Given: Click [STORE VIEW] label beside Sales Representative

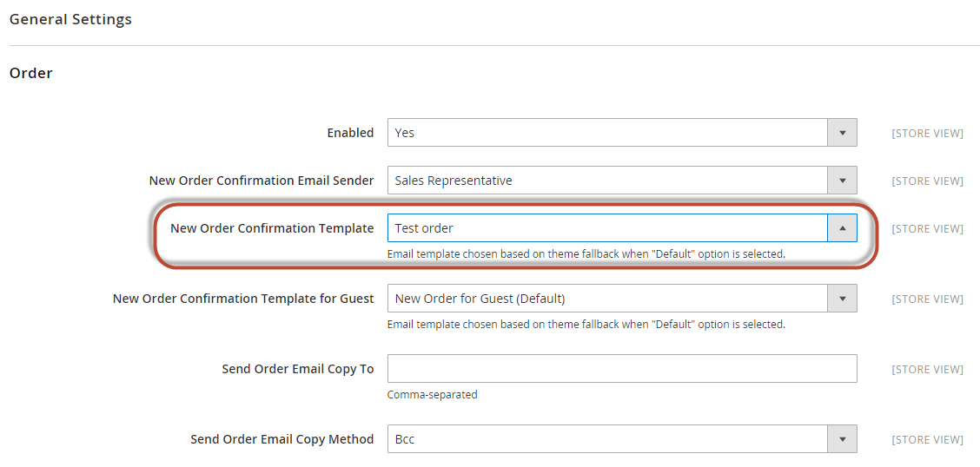Looking at the screenshot, I should [928, 181].
